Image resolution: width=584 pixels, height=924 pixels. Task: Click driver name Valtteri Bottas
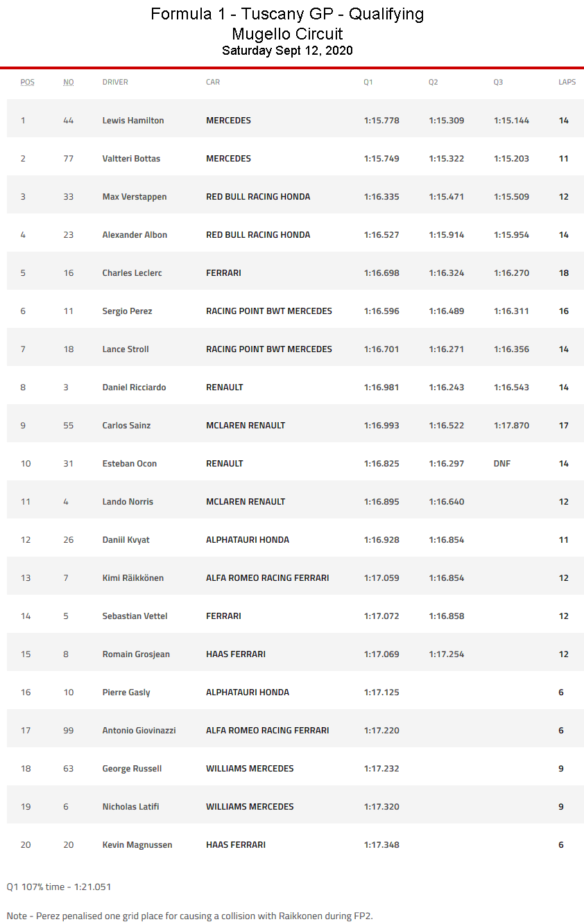tap(131, 159)
